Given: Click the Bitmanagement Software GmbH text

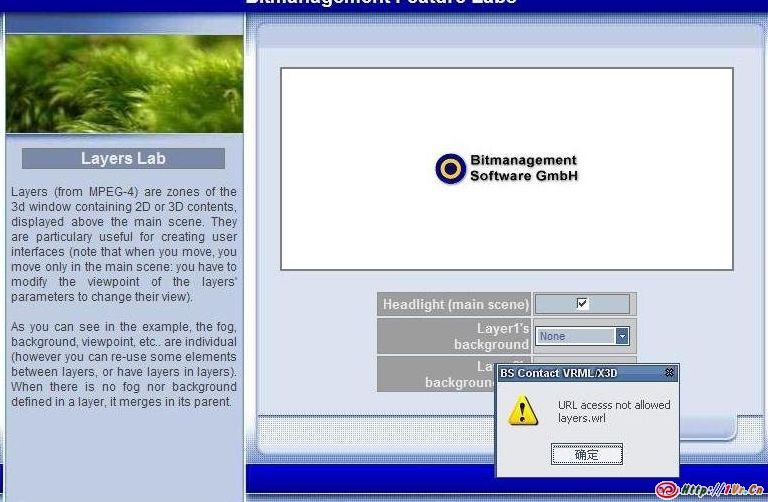Looking at the screenshot, I should tap(524, 168).
